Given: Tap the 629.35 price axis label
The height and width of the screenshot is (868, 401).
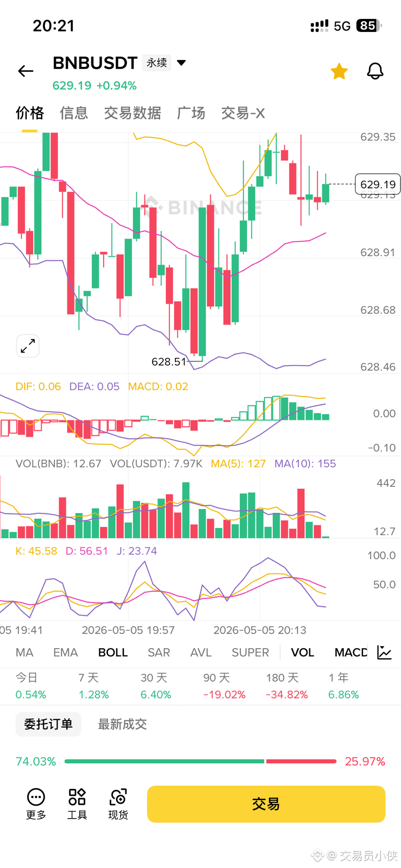Looking at the screenshot, I should click(378, 137).
